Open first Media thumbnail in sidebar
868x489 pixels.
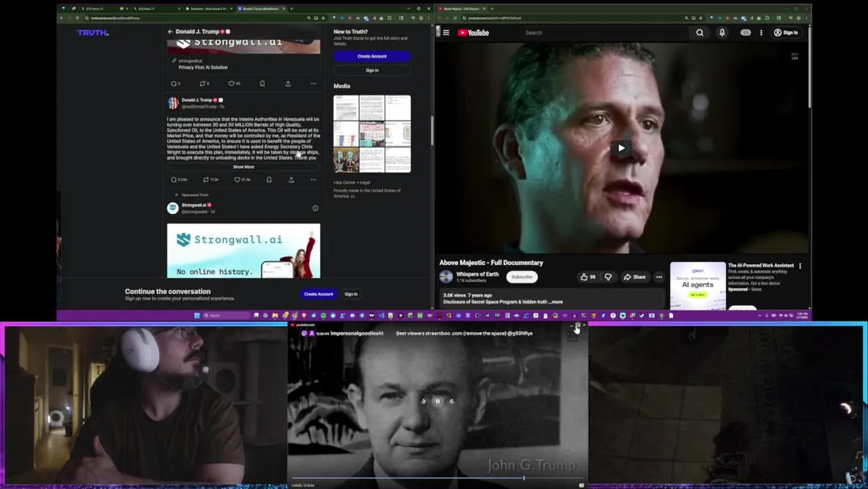tap(346, 107)
